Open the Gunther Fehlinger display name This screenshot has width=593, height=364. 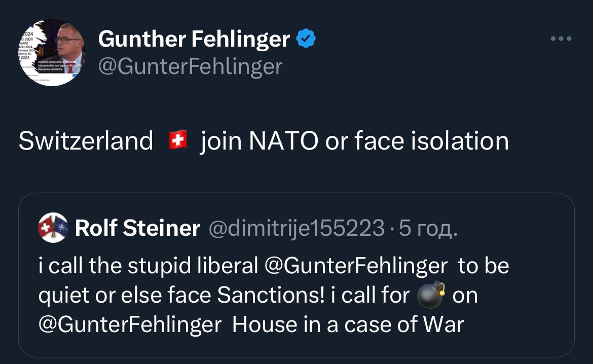(194, 39)
